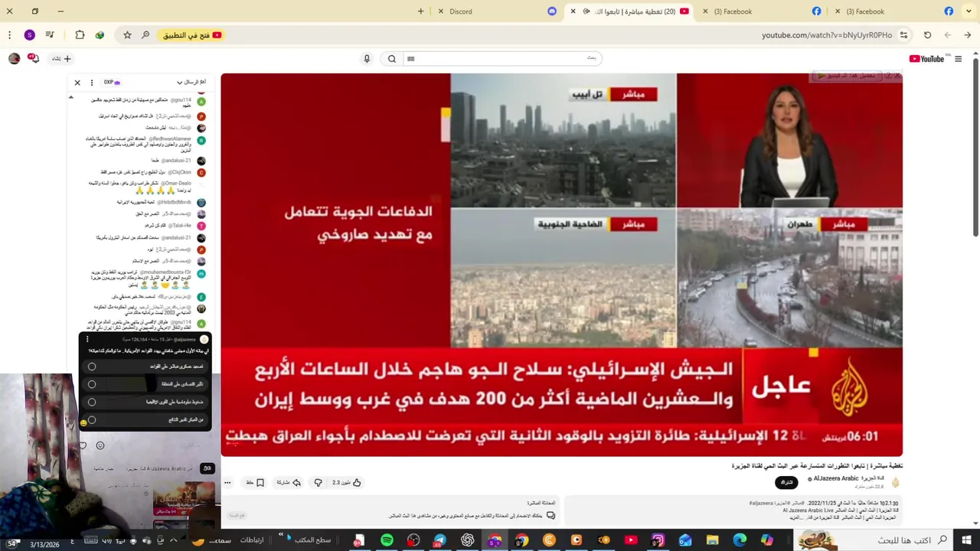Open the browser profile avatar S
980x551 pixels.
point(29,35)
